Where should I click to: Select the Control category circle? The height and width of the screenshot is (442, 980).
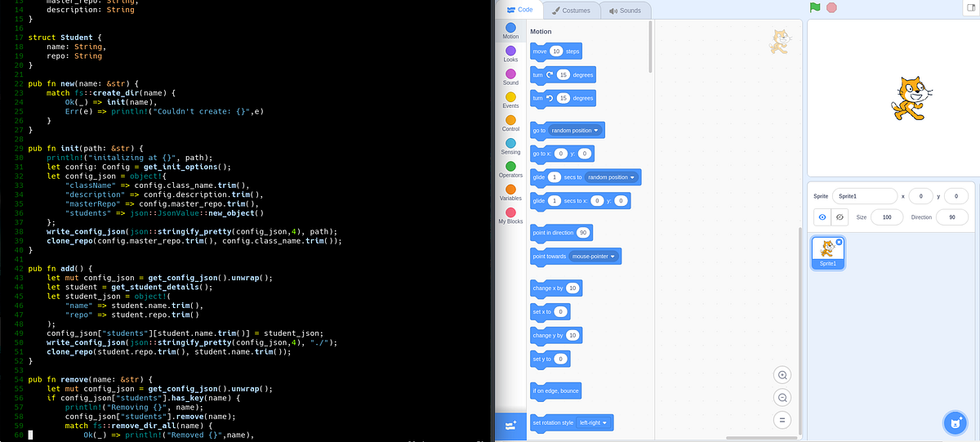pos(510,120)
